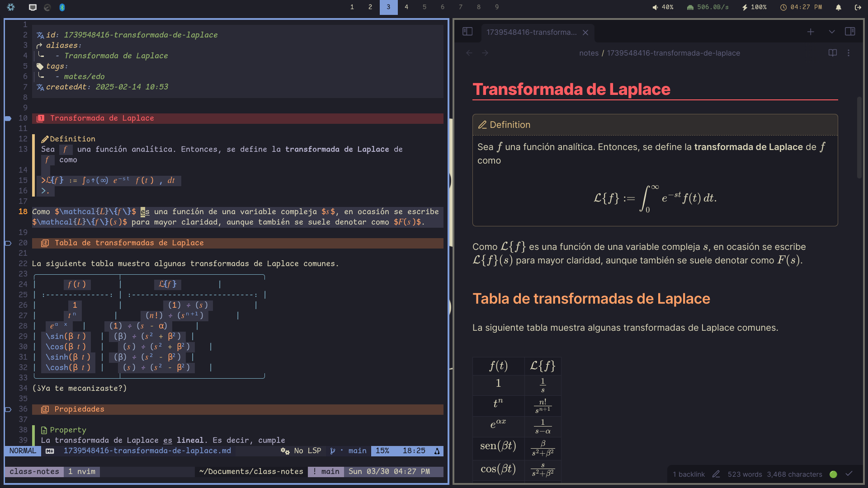
Task: Click the breadcrumb note title 1739548416-transformada-de-laplace
Action: 673,53
